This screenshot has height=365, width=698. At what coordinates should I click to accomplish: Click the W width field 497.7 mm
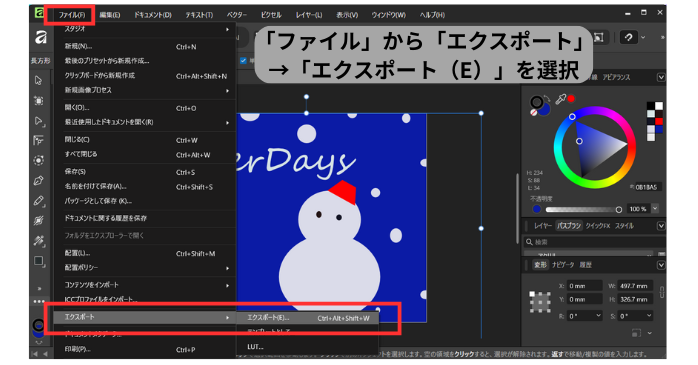point(636,286)
